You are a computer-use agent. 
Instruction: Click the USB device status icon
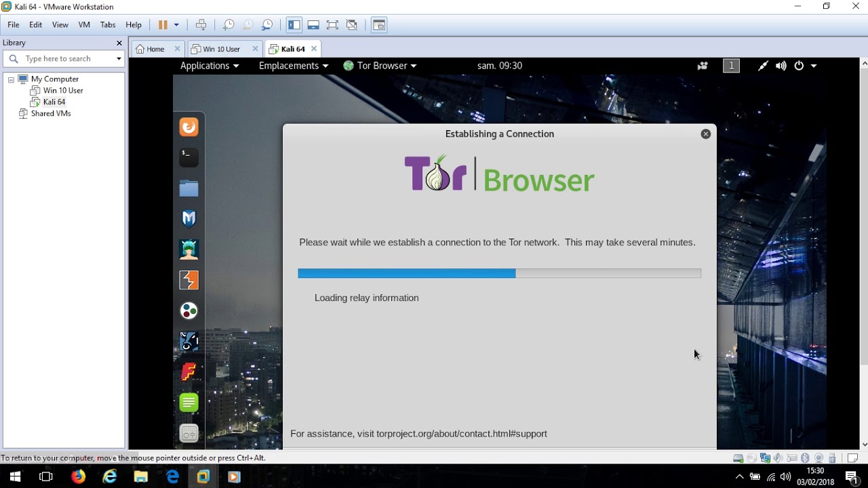click(x=833, y=458)
